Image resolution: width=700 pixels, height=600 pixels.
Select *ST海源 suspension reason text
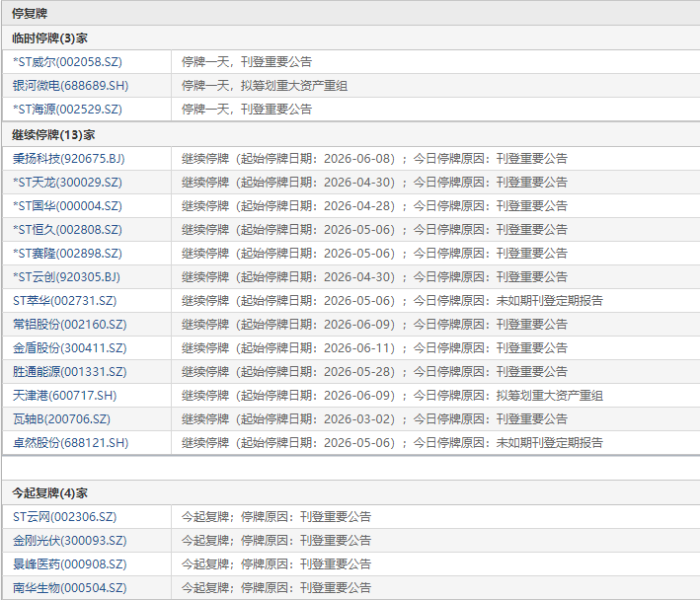click(247, 110)
